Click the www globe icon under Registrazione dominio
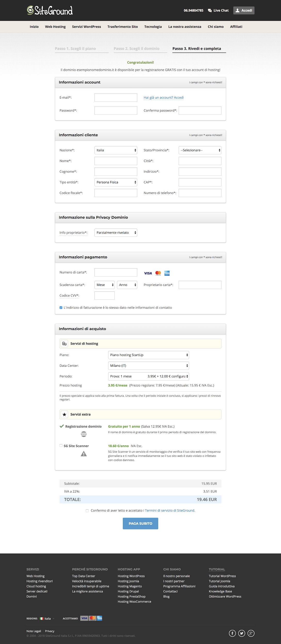 84,434
